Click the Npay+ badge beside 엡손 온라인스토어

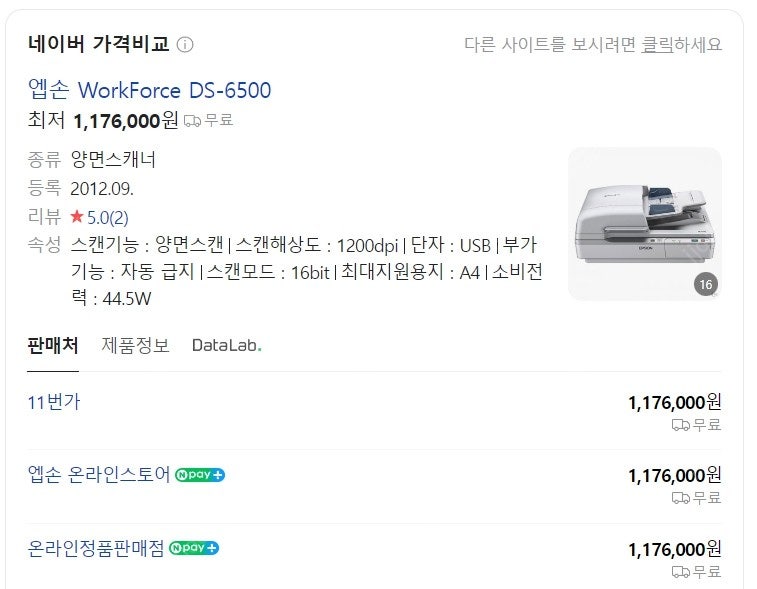coord(200,475)
